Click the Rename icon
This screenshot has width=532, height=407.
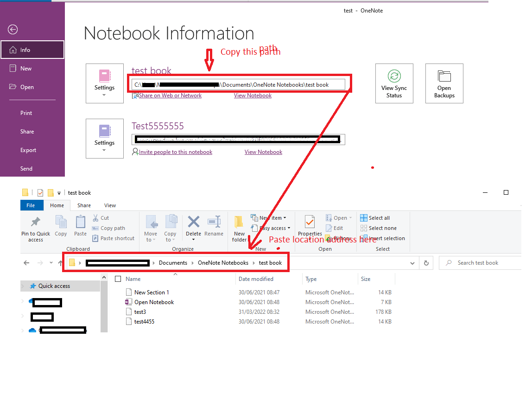pos(214,223)
